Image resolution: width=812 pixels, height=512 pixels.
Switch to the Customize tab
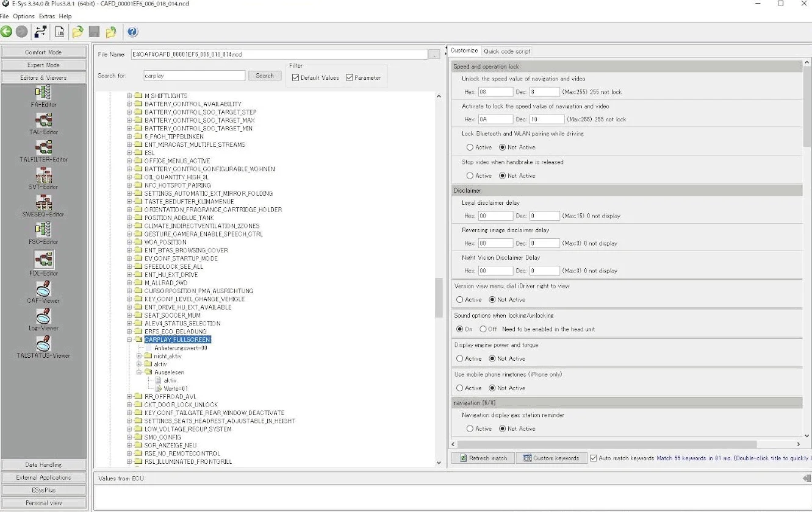point(464,51)
